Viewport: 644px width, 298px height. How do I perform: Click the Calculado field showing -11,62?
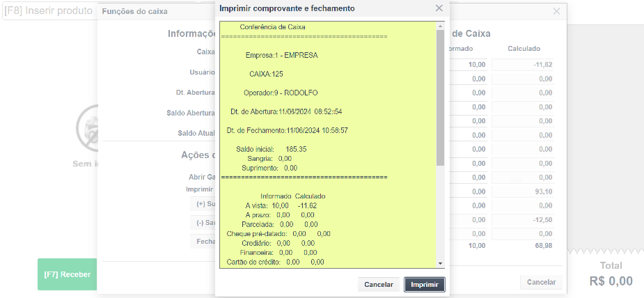523,64
